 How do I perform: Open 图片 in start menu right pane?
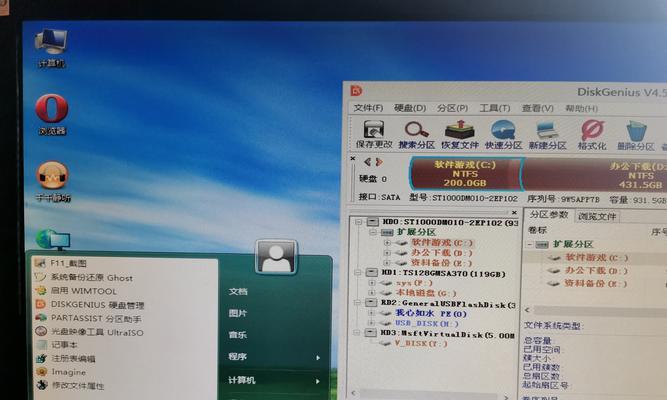pos(237,313)
